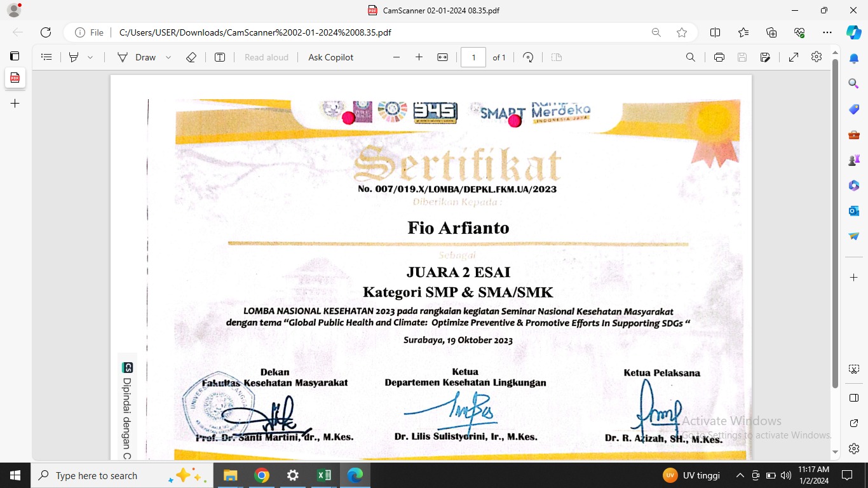
Task: Select the PDF vertical tab
Action: (15, 78)
